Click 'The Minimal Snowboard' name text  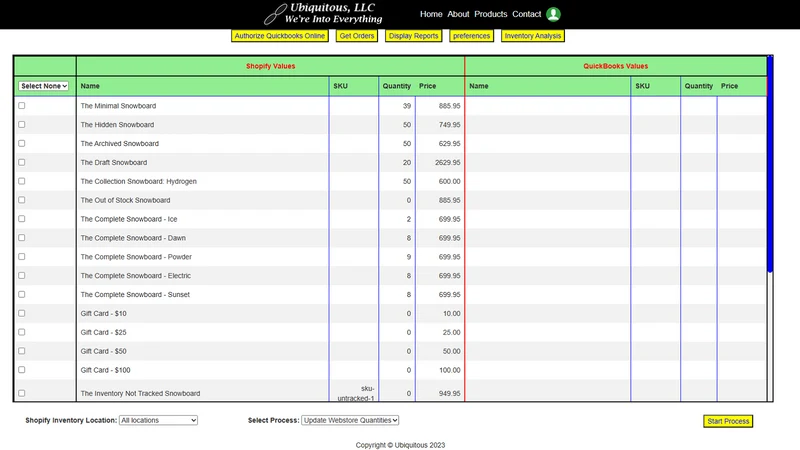[x=118, y=106]
